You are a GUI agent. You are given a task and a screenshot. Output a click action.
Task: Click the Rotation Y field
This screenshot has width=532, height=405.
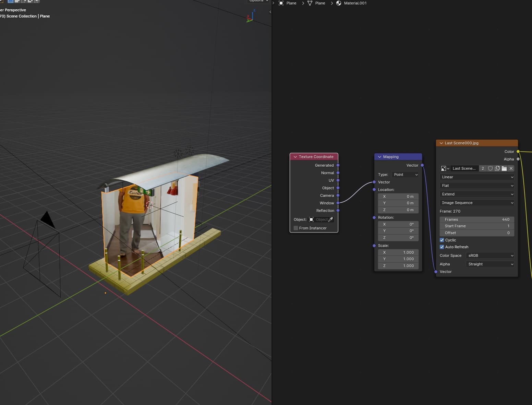click(398, 231)
